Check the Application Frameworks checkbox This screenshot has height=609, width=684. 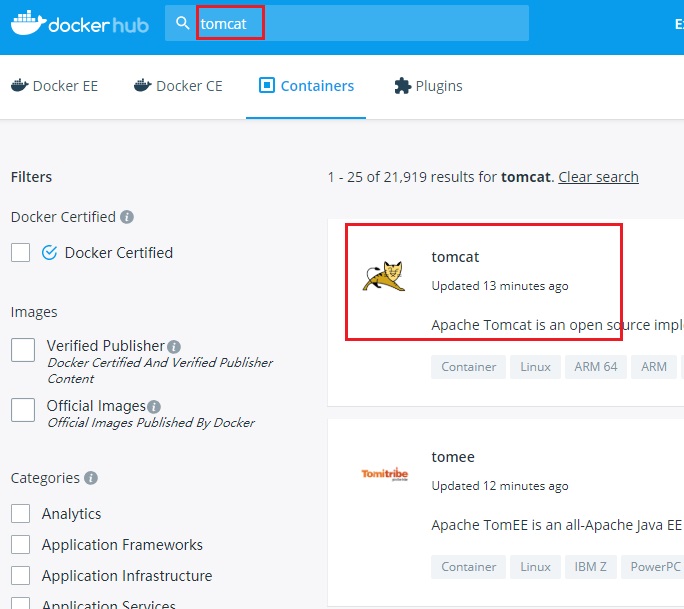coord(21,544)
